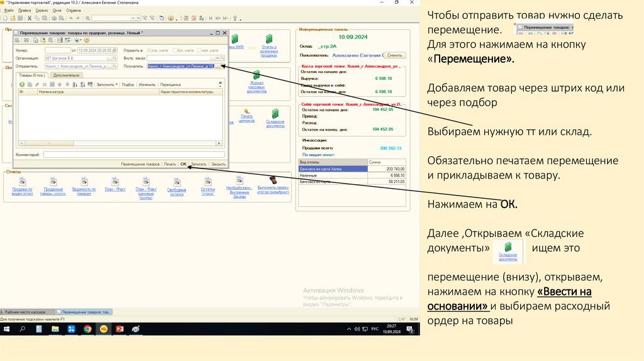Open the Организация selection ellipsis button
This screenshot has width=644, height=361.
click(x=110, y=58)
